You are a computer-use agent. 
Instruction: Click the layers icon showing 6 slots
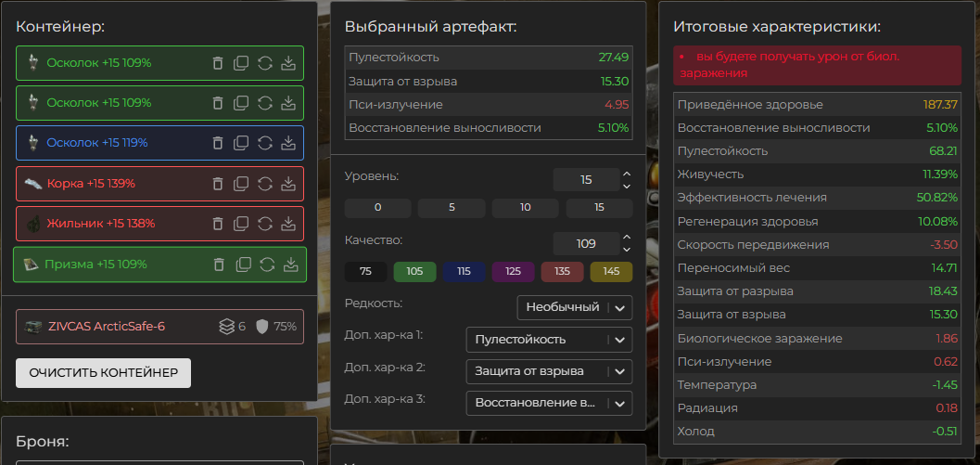click(226, 327)
